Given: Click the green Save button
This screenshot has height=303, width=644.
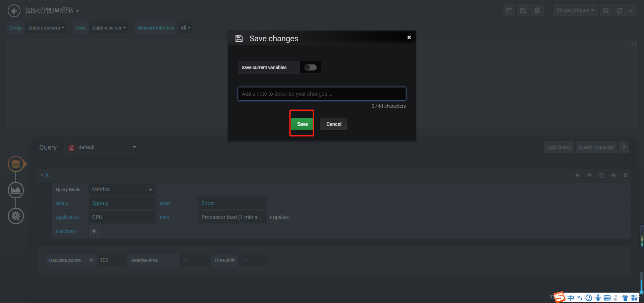Looking at the screenshot, I should (302, 124).
